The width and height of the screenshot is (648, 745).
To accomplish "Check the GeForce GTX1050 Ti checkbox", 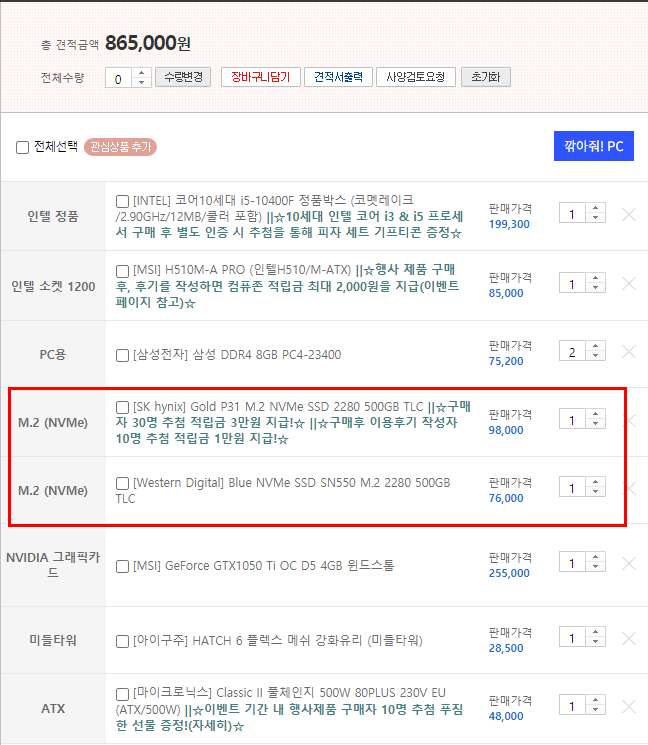I will tap(122, 566).
